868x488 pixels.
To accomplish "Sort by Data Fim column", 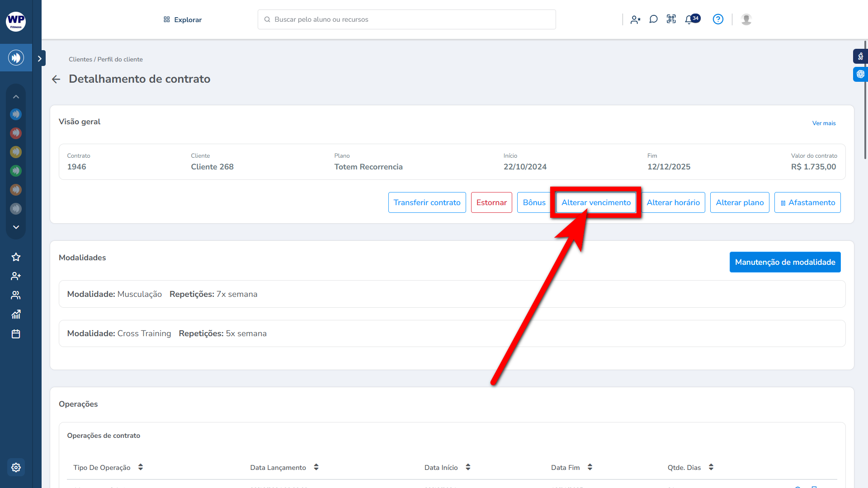I will click(x=590, y=467).
